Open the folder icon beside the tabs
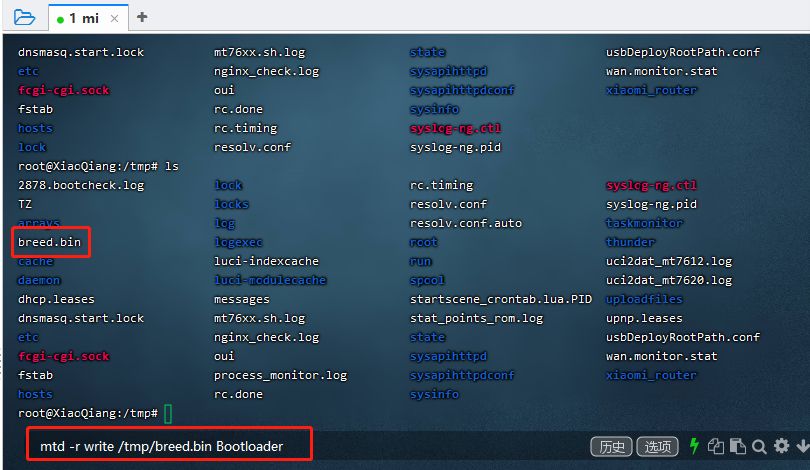Image resolution: width=810 pixels, height=470 pixels. tap(24, 18)
